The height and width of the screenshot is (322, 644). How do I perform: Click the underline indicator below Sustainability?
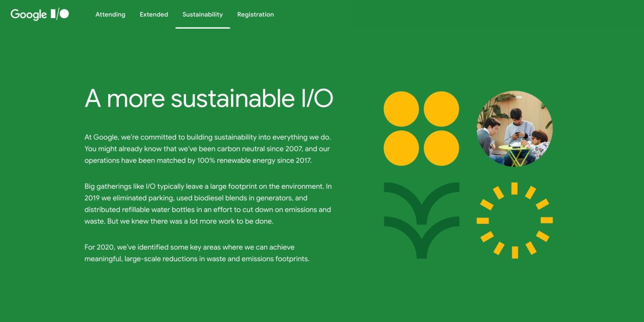(x=202, y=28)
